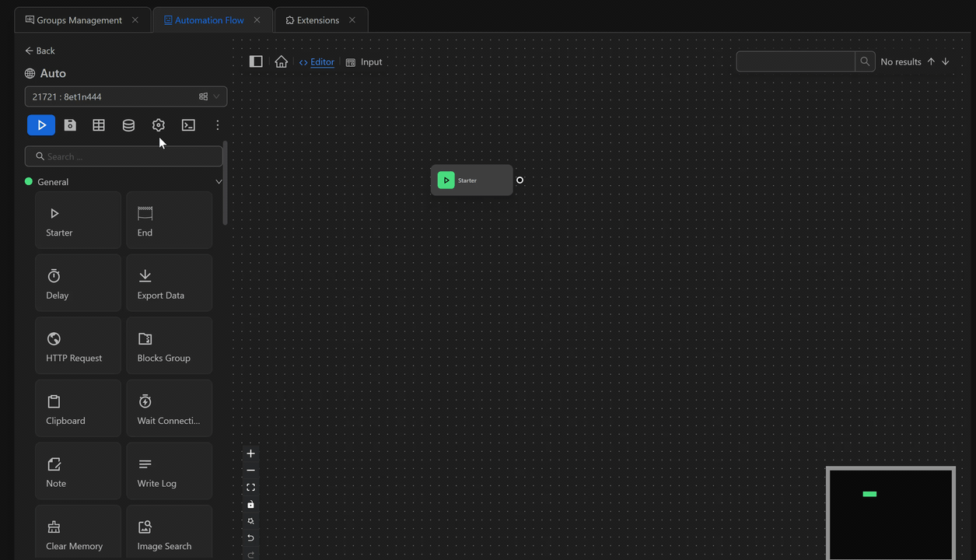Switch to the Extensions tab

point(316,19)
